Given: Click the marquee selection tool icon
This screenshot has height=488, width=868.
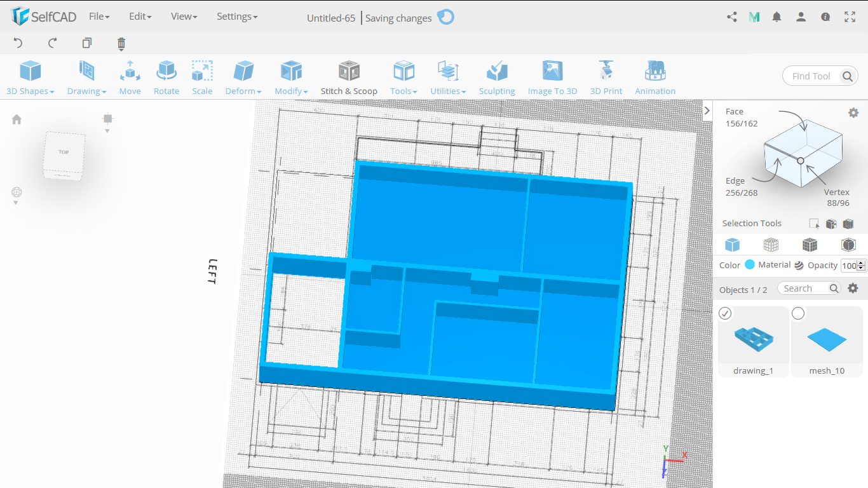Looking at the screenshot, I should point(814,224).
